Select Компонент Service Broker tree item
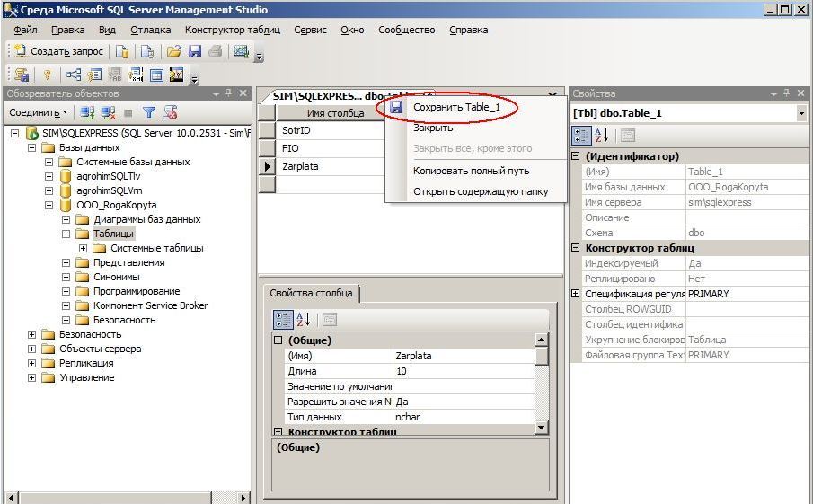813x504 pixels. click(150, 305)
